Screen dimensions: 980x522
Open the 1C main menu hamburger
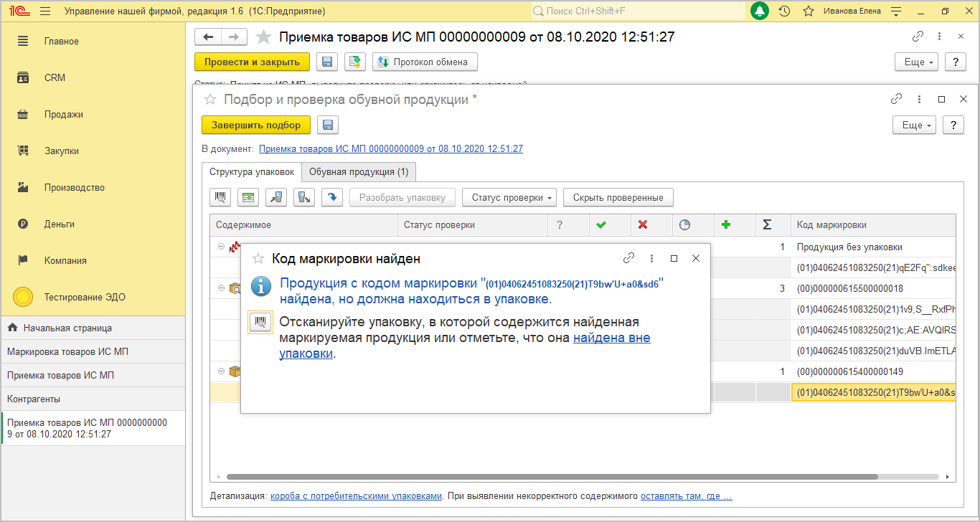[45, 11]
